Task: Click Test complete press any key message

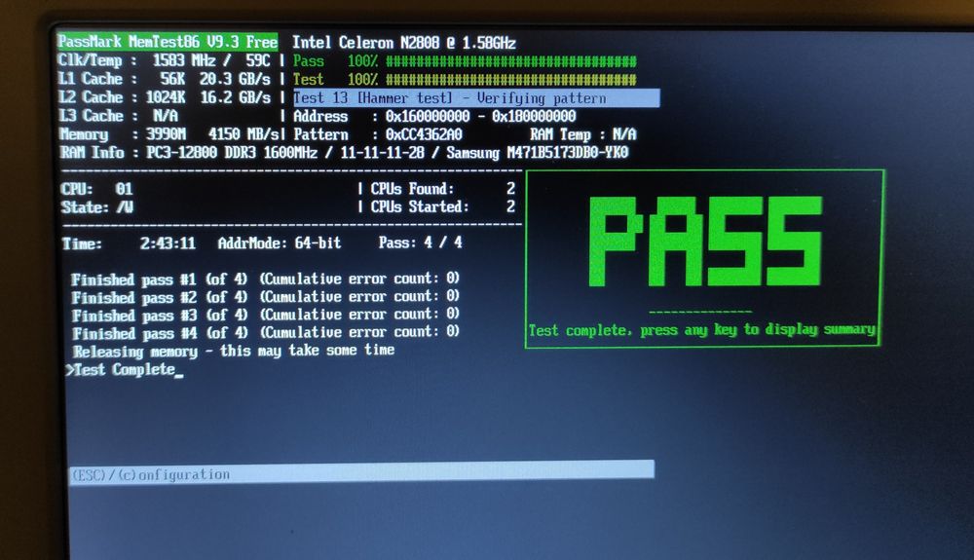Action: (x=702, y=329)
